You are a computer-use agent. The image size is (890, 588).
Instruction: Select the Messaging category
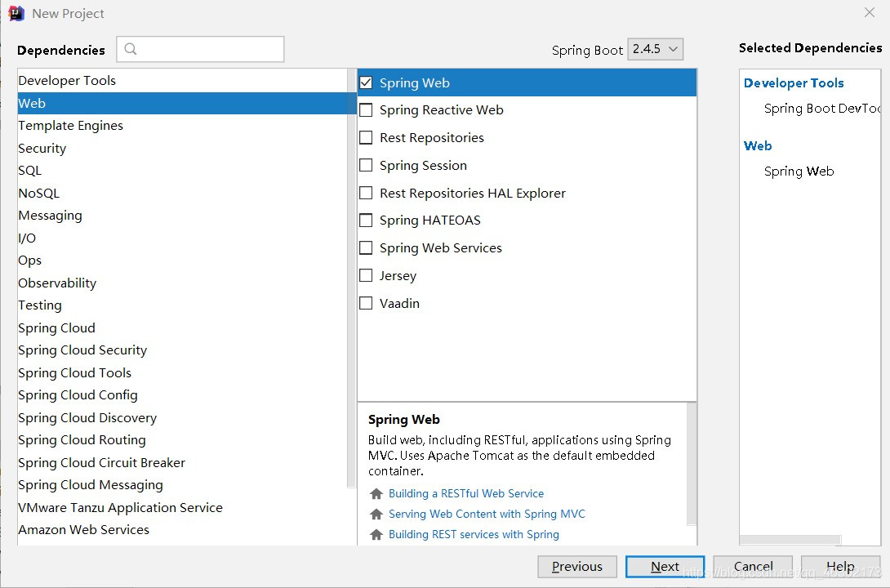coord(182,216)
